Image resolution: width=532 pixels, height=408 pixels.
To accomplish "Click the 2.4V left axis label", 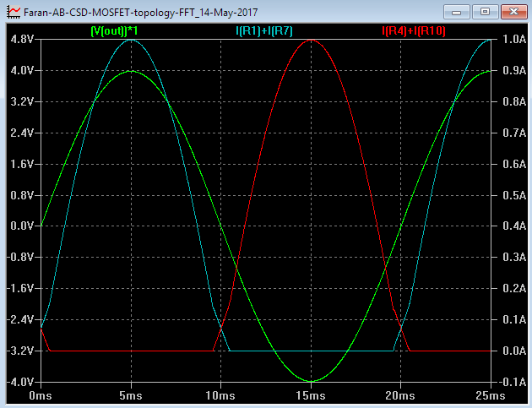I will point(22,133).
